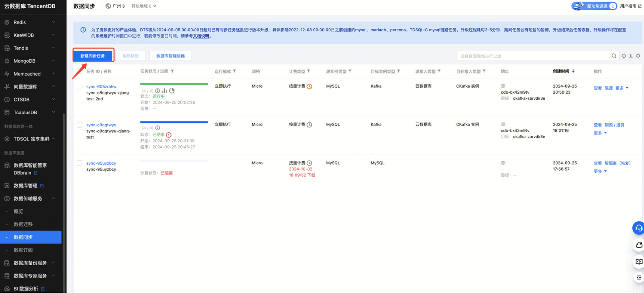Screen dimensions: 644x293
Task: Click the customer service headset icon
Action: point(639,228)
